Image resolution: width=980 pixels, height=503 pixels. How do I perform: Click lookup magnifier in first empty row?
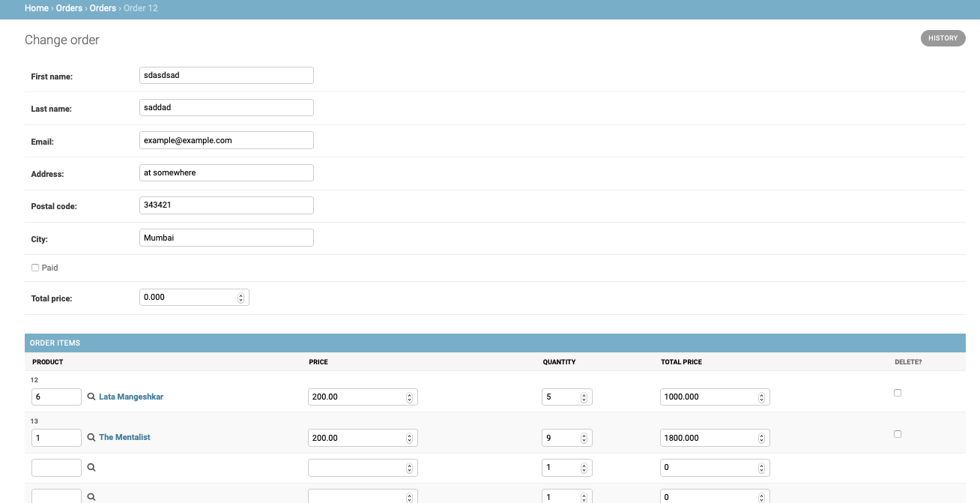(x=91, y=467)
